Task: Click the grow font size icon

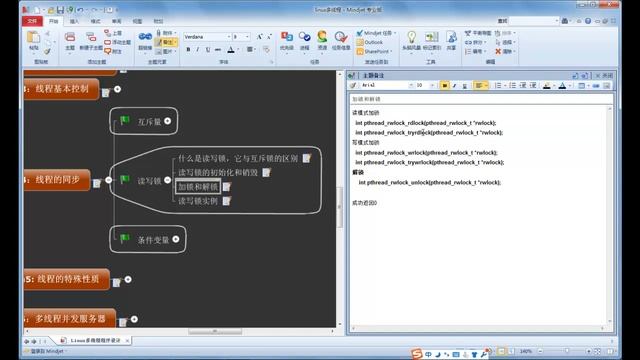Action: click(x=259, y=37)
